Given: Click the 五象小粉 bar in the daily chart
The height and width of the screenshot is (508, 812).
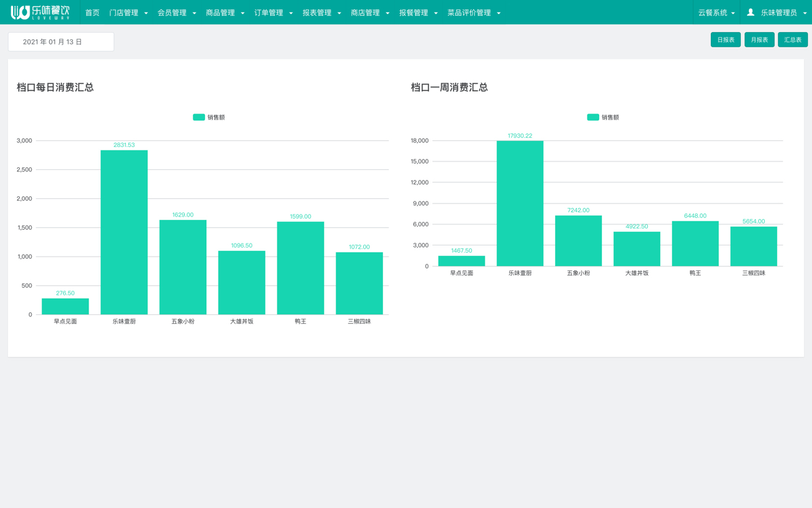Looking at the screenshot, I should (183, 267).
